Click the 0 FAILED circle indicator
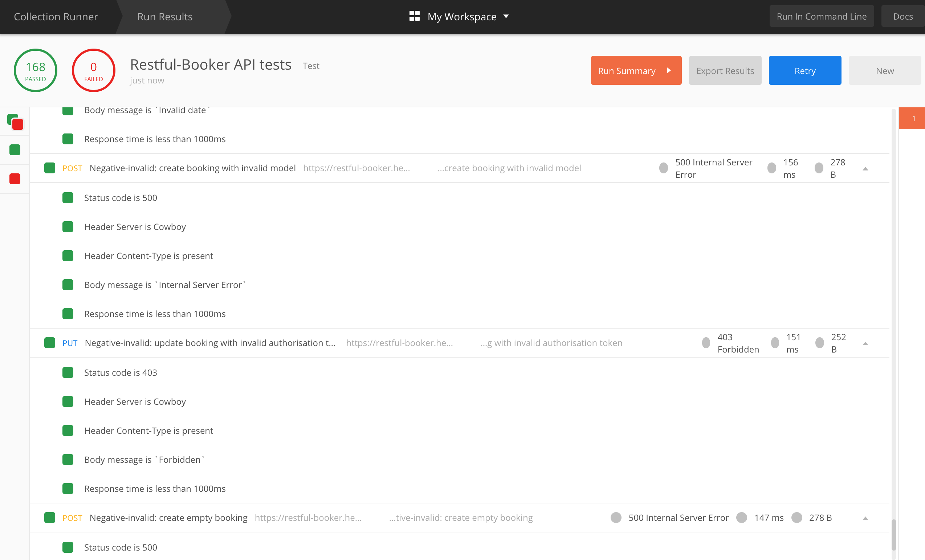This screenshot has height=560, width=925. coord(93,70)
